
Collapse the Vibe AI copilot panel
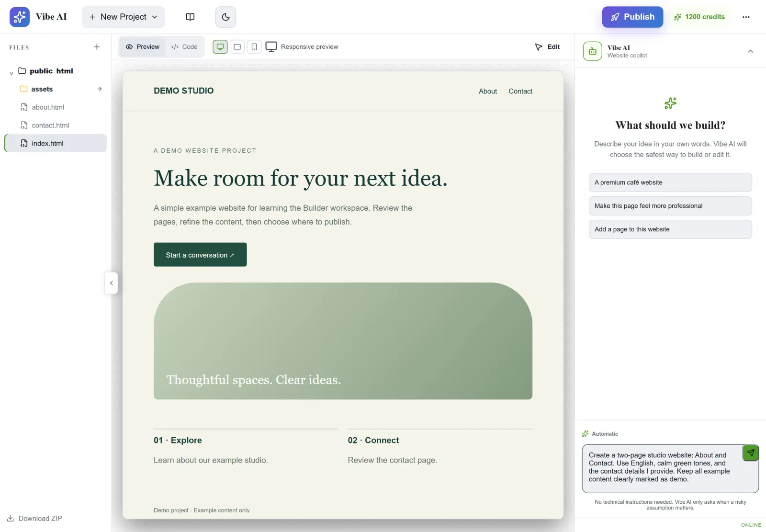pyautogui.click(x=751, y=51)
